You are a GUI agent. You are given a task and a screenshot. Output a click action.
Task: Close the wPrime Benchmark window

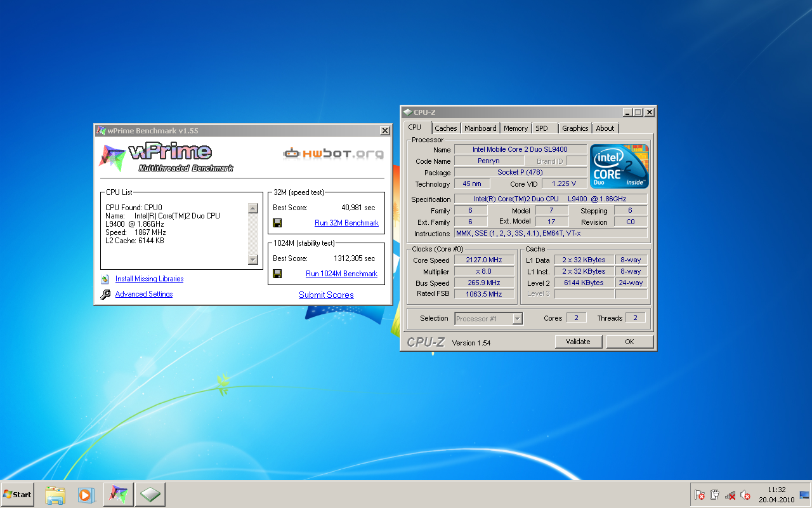pos(385,131)
